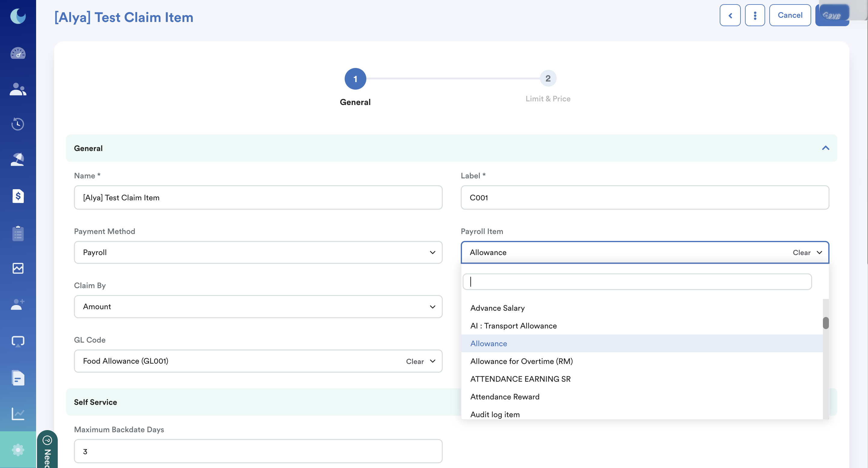Clear the GL Code selection
868x468 pixels.
pyautogui.click(x=414, y=361)
